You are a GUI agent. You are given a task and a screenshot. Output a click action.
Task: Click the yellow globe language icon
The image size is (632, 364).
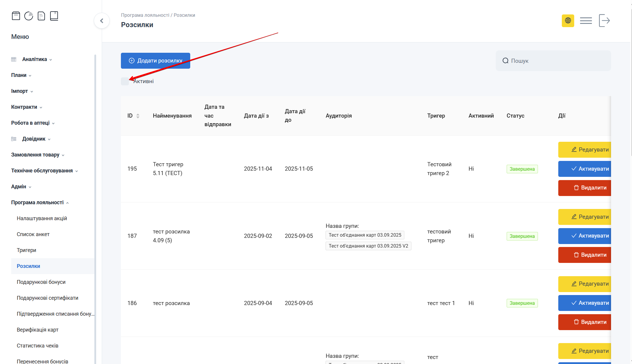pos(568,21)
